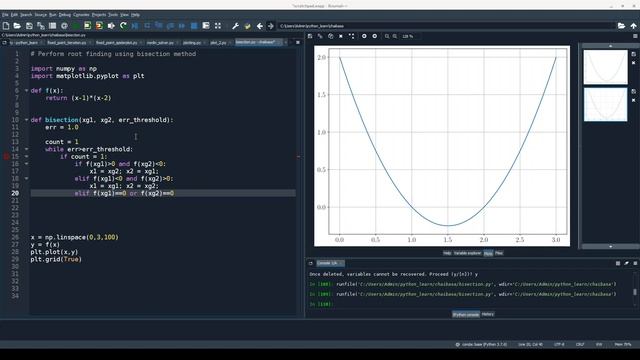
Task: Toggle breakpoint on line 15
Action: pos(6,156)
